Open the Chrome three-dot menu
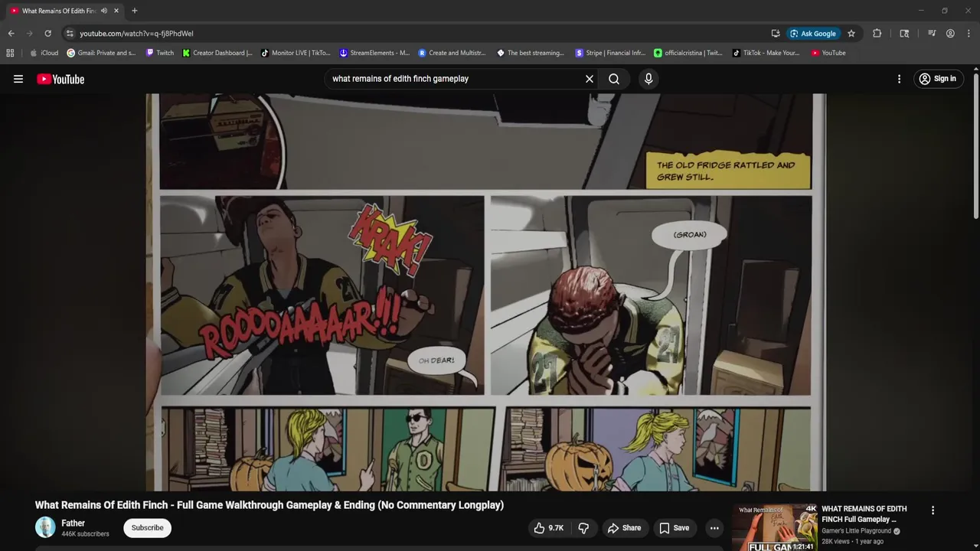Screen dimensions: 980x551 969,34
